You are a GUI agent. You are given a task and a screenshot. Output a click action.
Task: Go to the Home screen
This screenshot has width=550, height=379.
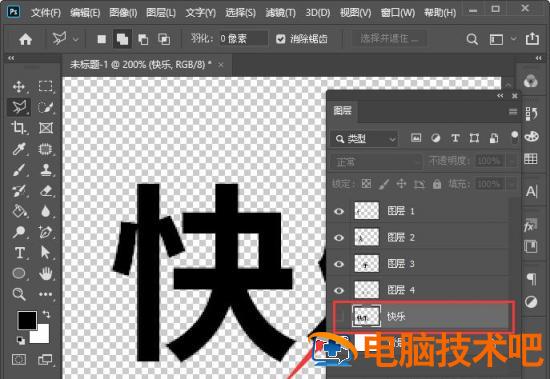[x=25, y=39]
